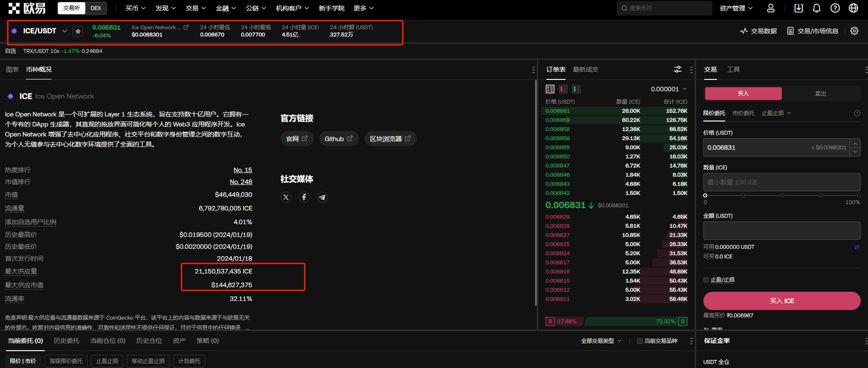Screen dimensions: 868x368
Task: Switch to the 图表 chart tab
Action: tap(12, 69)
